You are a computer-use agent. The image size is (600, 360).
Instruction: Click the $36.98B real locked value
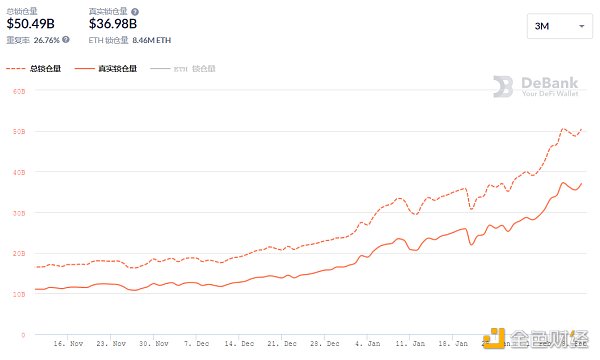[x=113, y=24]
